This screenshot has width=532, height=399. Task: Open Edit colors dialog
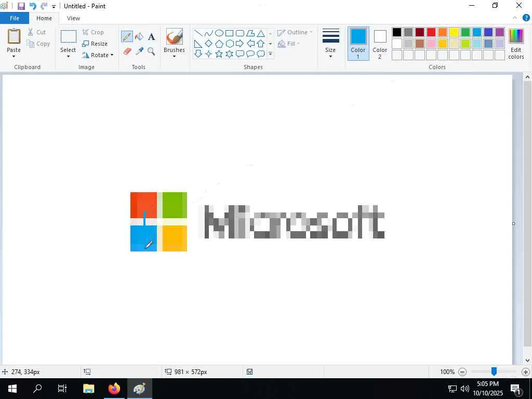[x=516, y=44]
